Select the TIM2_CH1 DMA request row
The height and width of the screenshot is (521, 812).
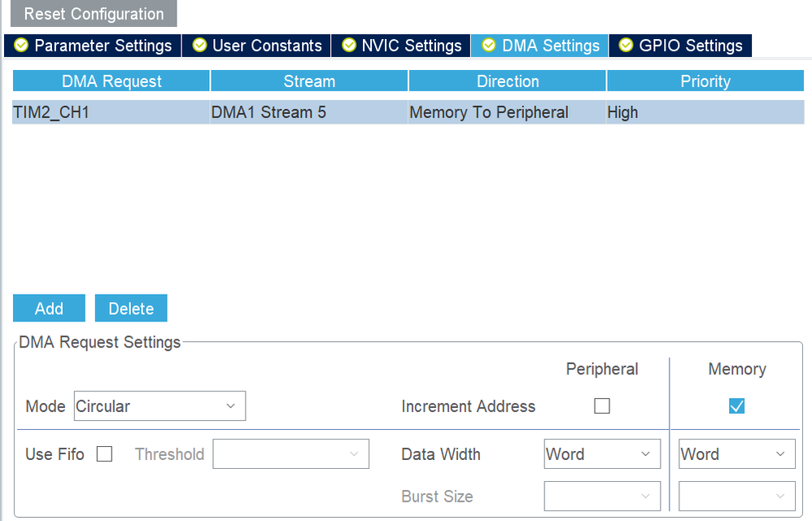[x=111, y=112]
